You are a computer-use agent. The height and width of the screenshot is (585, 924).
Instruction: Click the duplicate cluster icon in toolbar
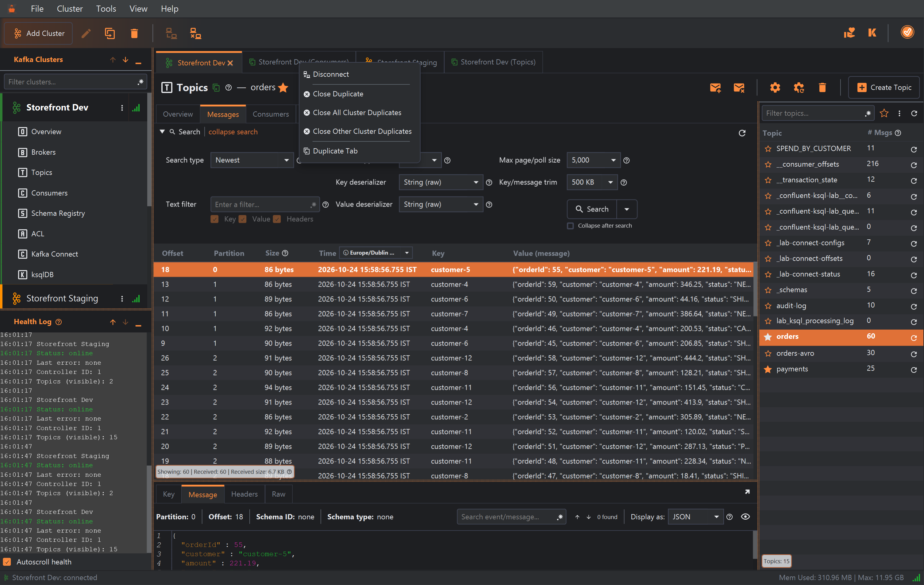110,33
